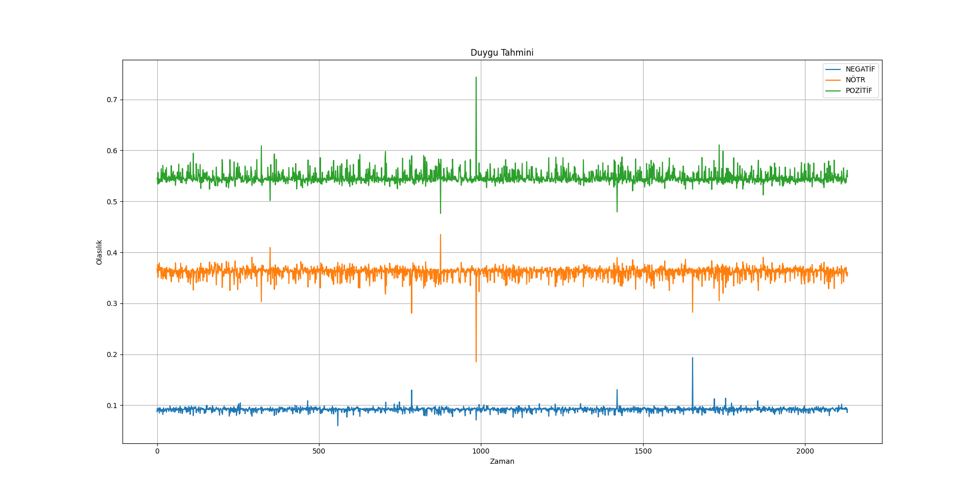Click the y-axis tick label 0.4

112,253
